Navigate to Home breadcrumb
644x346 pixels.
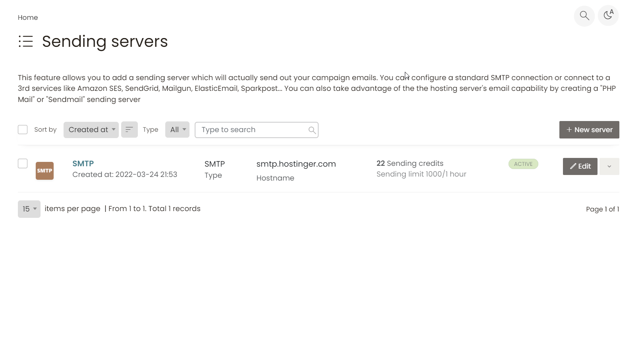[27, 17]
